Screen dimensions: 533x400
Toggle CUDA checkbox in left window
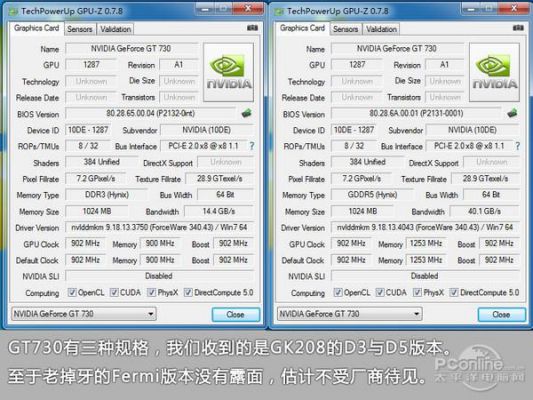coord(114,292)
